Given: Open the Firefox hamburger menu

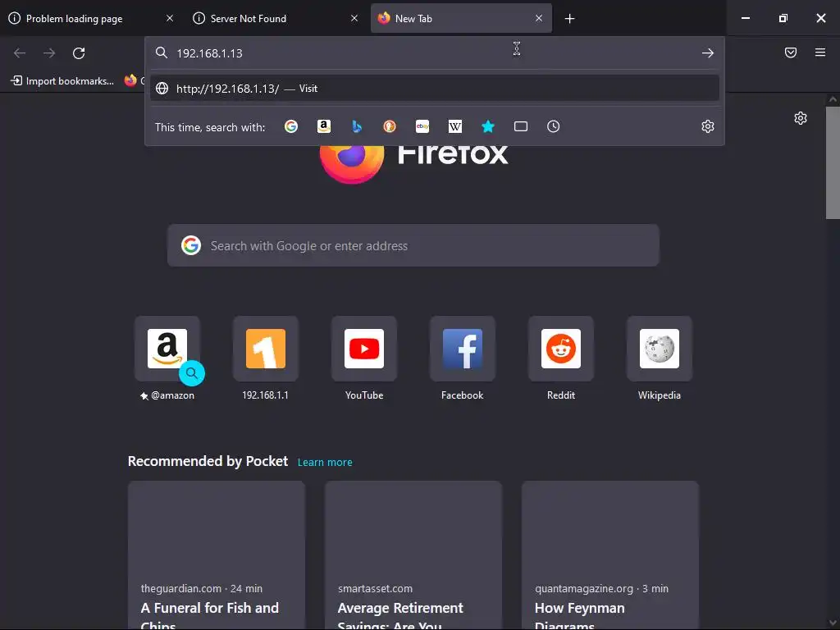Looking at the screenshot, I should click(820, 52).
